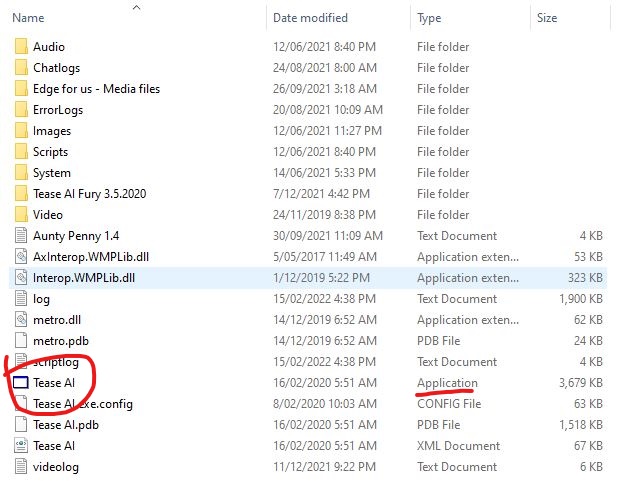This screenshot has height=484, width=624.
Task: Click the 1,518 KB size value
Action: tap(581, 425)
